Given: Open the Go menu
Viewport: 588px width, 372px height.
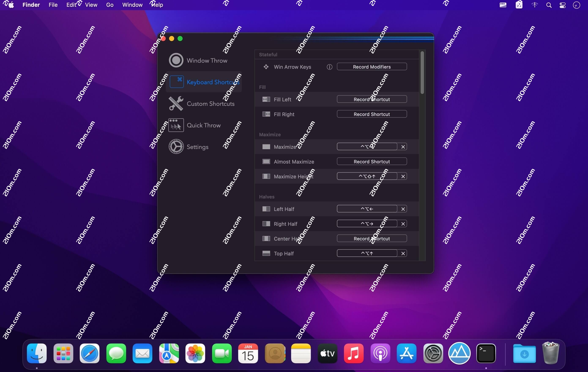Looking at the screenshot, I should (110, 5).
